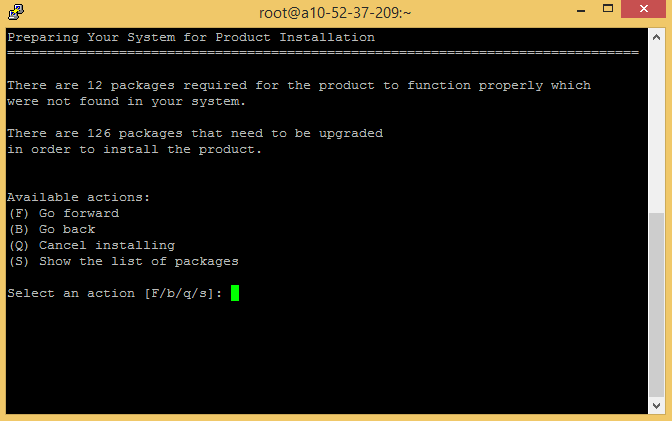
Task: Click the "Available actions:" text
Action: 79,197
